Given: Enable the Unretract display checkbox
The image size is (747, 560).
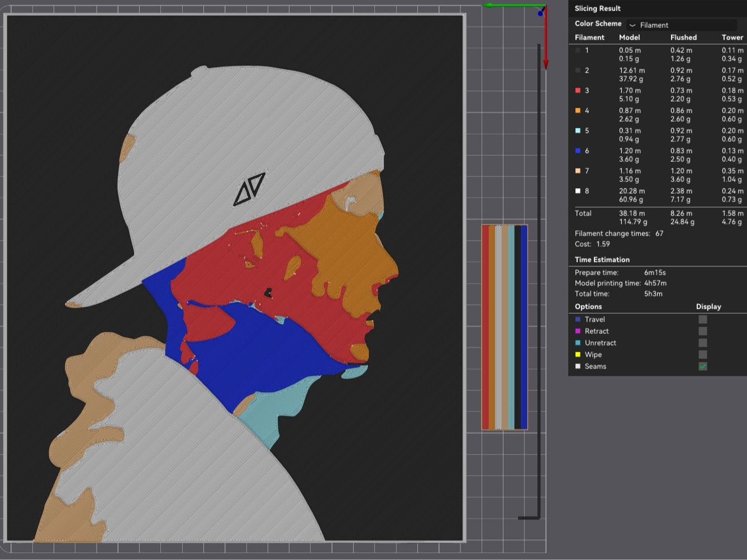Looking at the screenshot, I should click(x=703, y=343).
